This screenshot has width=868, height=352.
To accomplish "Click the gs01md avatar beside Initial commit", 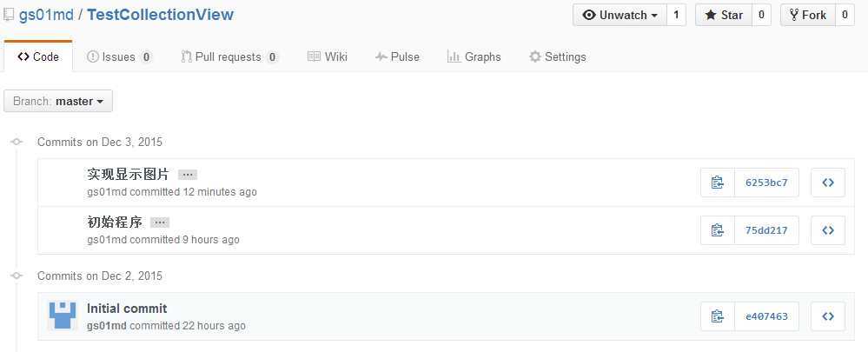I will (62, 316).
